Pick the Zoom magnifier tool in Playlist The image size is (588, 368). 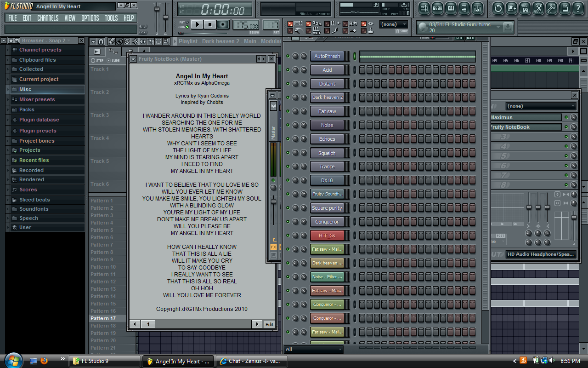pyautogui.click(x=166, y=41)
